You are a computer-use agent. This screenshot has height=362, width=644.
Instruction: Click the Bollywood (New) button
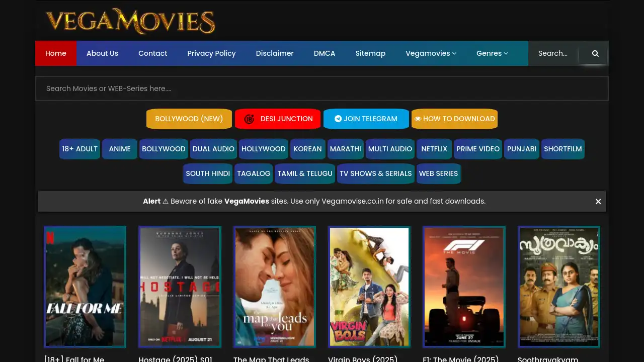(x=189, y=119)
